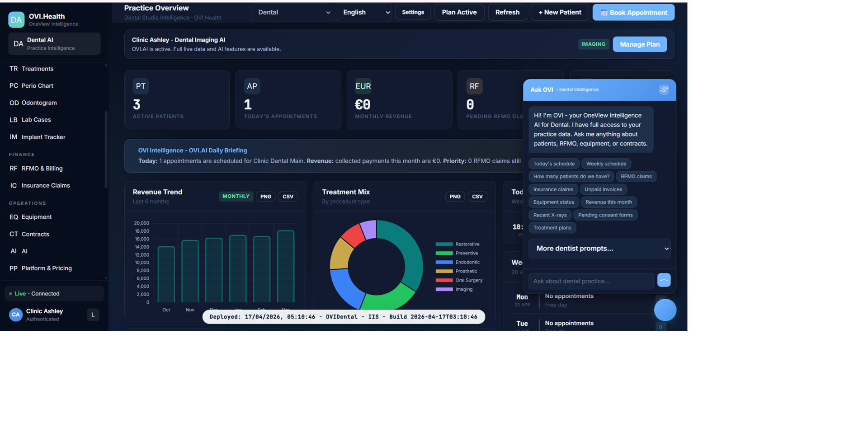868x423 pixels.
Task: Click Book Appointment button
Action: coord(633,12)
